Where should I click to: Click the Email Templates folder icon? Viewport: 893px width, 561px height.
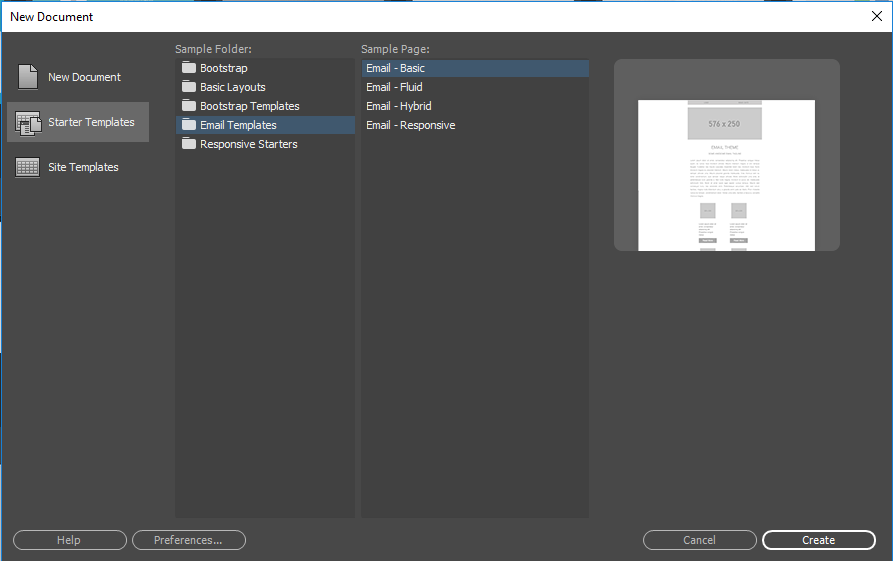coord(189,125)
